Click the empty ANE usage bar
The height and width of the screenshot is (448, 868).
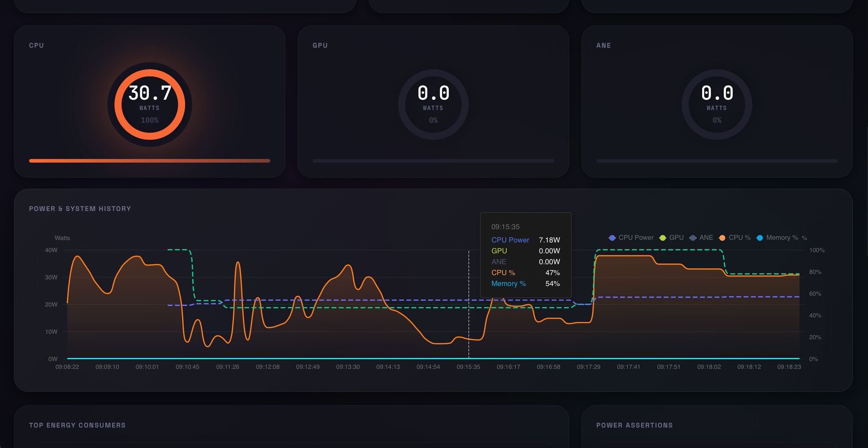[717, 161]
